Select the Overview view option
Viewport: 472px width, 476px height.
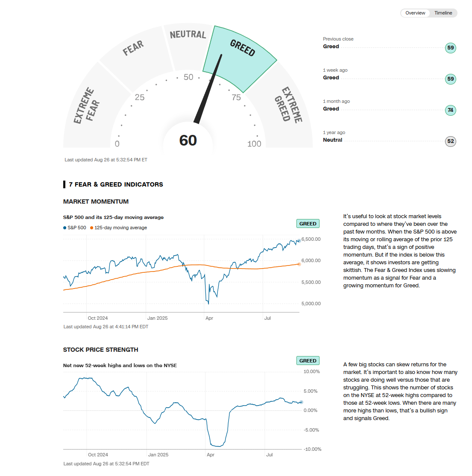tap(415, 13)
